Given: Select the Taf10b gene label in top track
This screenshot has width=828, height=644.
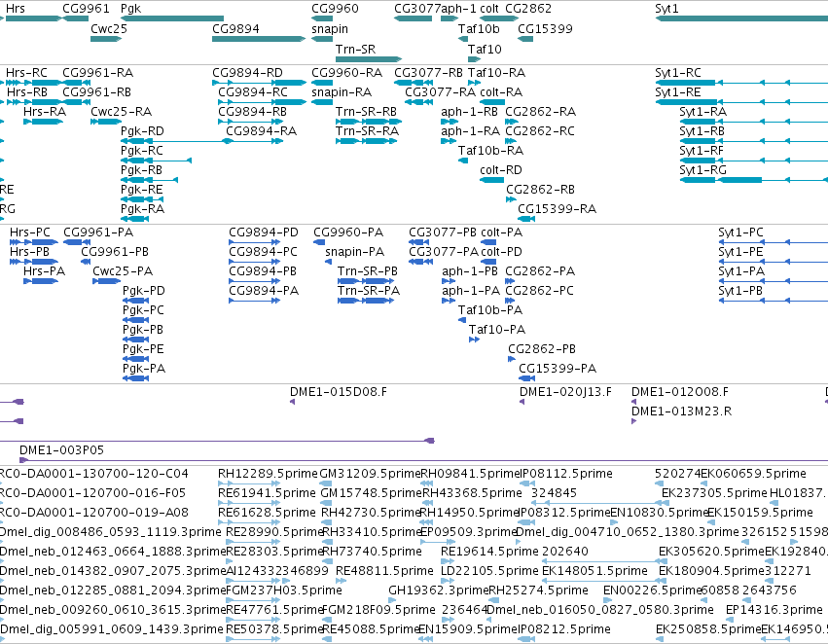Looking at the screenshot, I should pos(479,29).
